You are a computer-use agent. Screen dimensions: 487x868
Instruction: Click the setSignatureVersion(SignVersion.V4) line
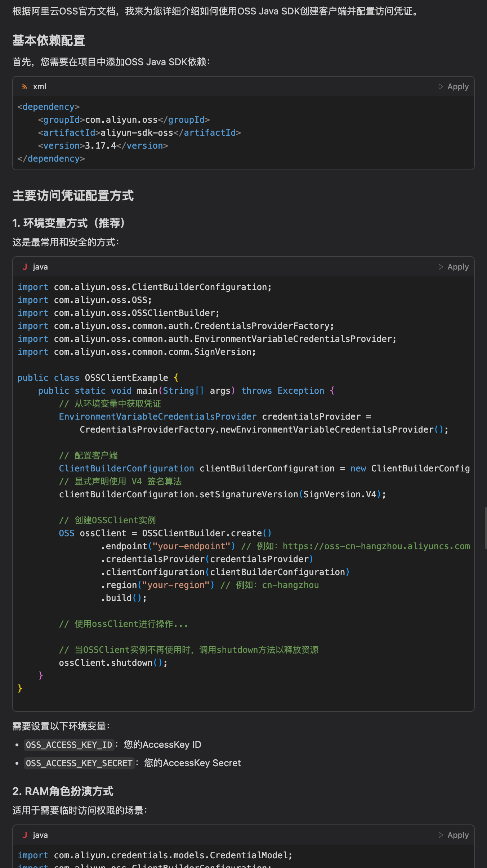[x=222, y=494]
